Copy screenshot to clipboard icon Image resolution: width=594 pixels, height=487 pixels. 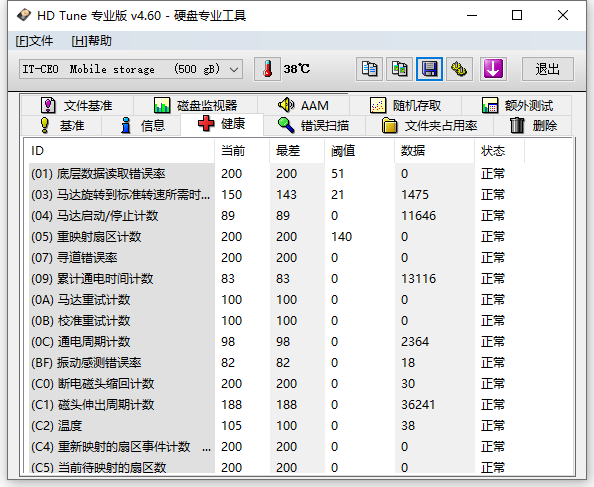click(399, 69)
